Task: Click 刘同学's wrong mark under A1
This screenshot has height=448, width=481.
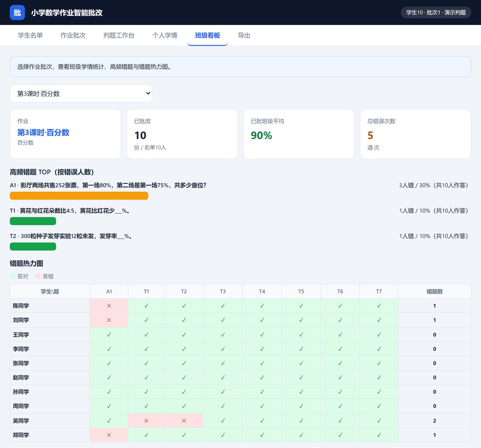Action: [109, 320]
